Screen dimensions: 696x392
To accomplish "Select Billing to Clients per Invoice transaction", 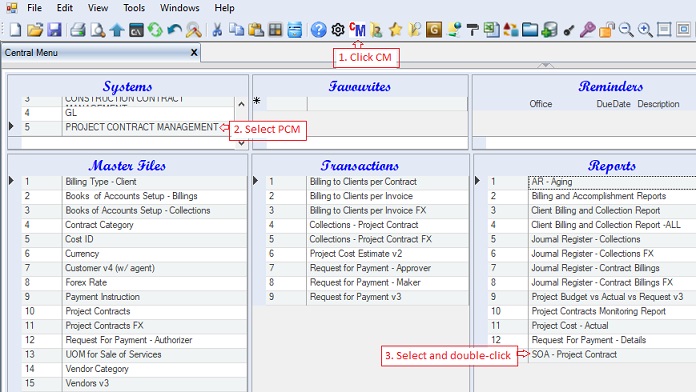I will (x=361, y=196).
